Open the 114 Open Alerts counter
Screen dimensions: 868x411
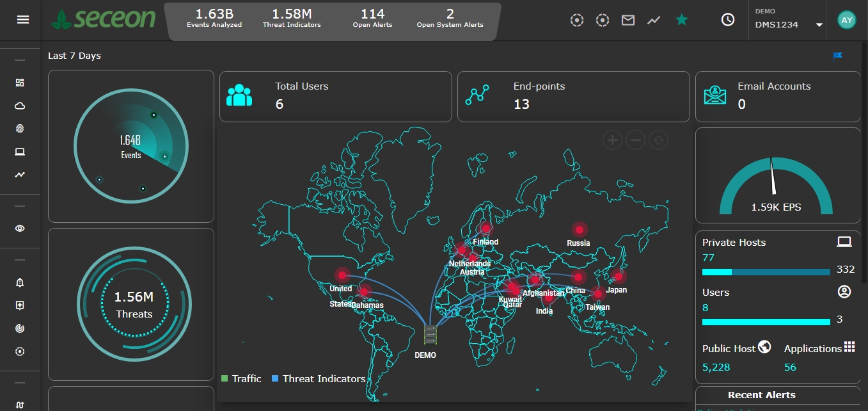372,18
